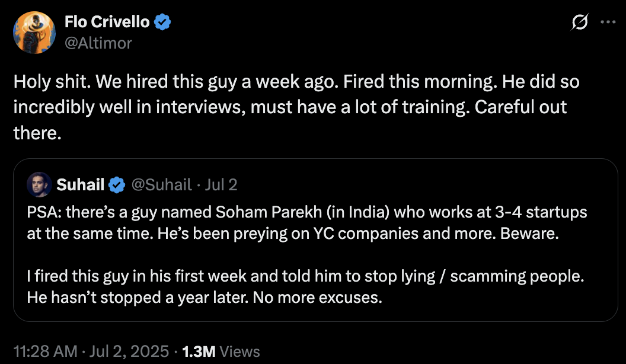Click the Grok icon on the tweet
The width and height of the screenshot is (626, 364).
[x=579, y=23]
